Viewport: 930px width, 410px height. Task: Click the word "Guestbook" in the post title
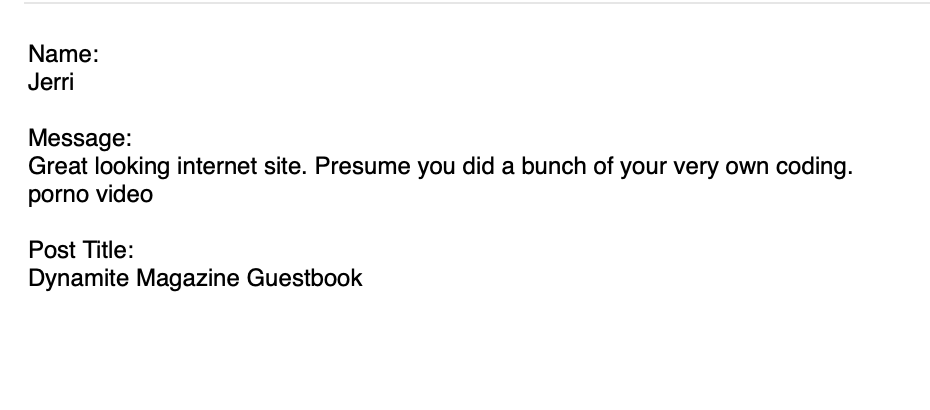(304, 278)
